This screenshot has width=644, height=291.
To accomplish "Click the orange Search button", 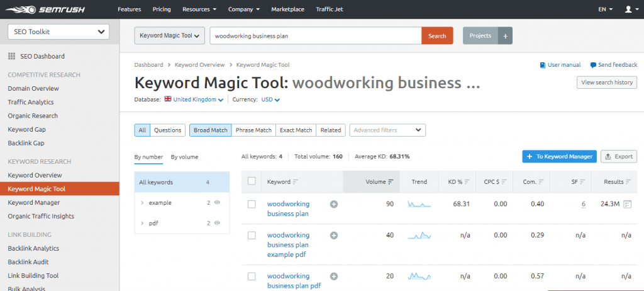I will 437,36.
